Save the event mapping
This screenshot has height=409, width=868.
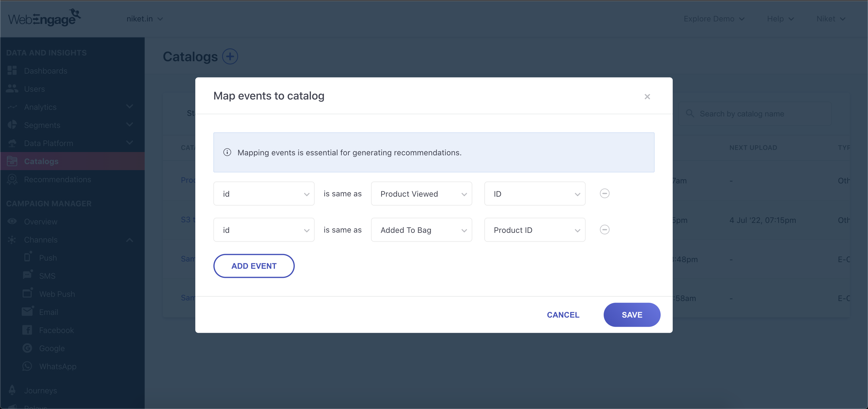631,315
